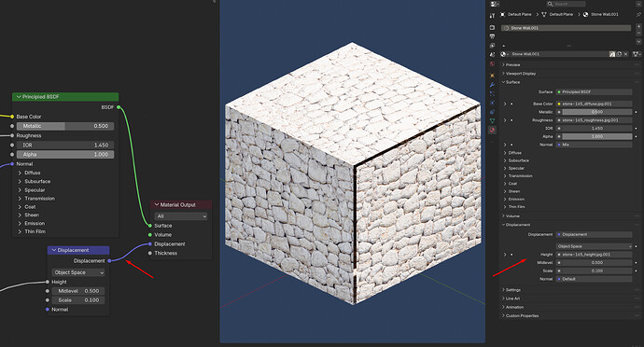
Task: Toggle animation dot for IOR property
Action: click(x=637, y=128)
